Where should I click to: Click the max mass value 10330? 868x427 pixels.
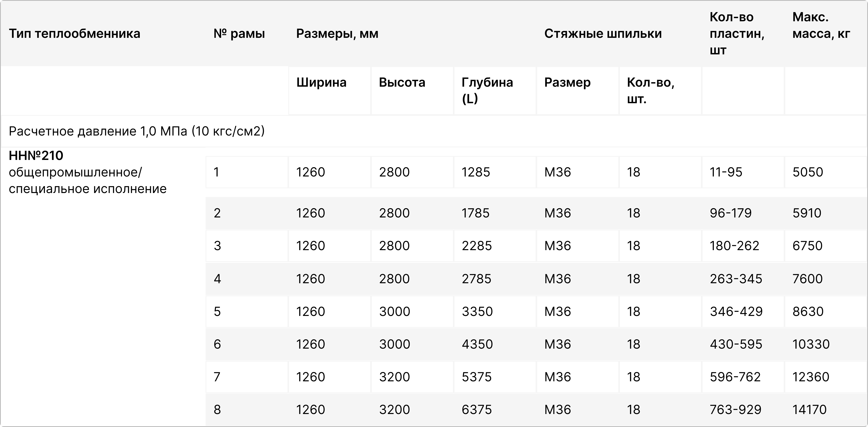pyautogui.click(x=811, y=344)
